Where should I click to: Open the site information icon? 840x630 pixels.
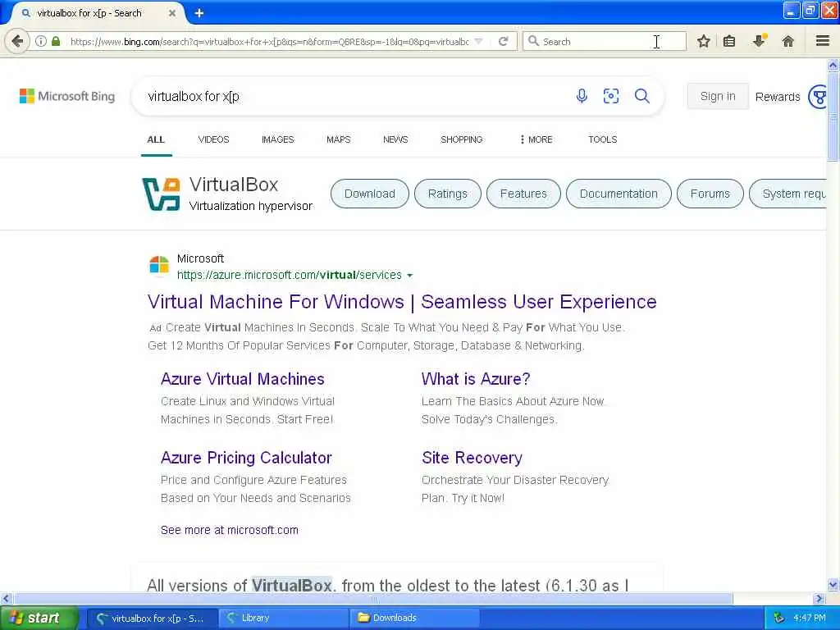[x=41, y=41]
